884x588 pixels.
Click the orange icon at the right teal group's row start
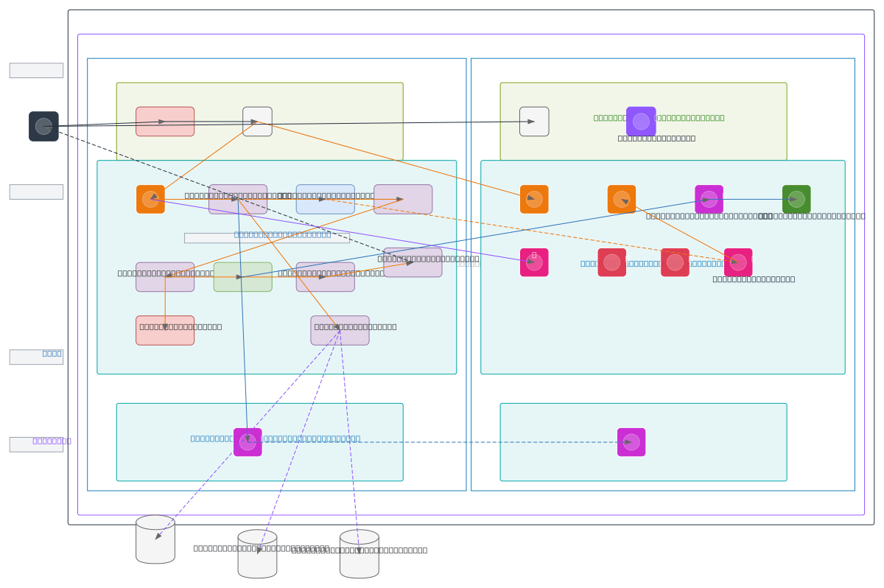(x=534, y=199)
